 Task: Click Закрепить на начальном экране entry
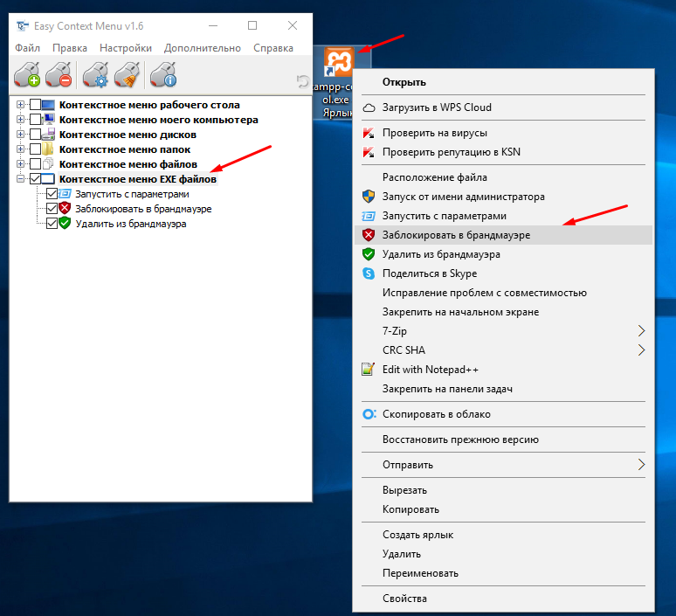[502, 312]
